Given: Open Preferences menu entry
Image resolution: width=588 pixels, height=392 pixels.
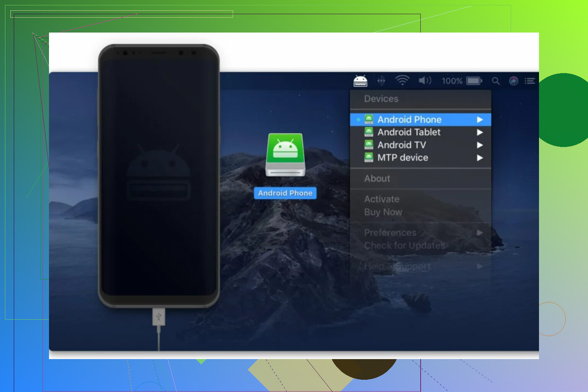Looking at the screenshot, I should point(420,233).
